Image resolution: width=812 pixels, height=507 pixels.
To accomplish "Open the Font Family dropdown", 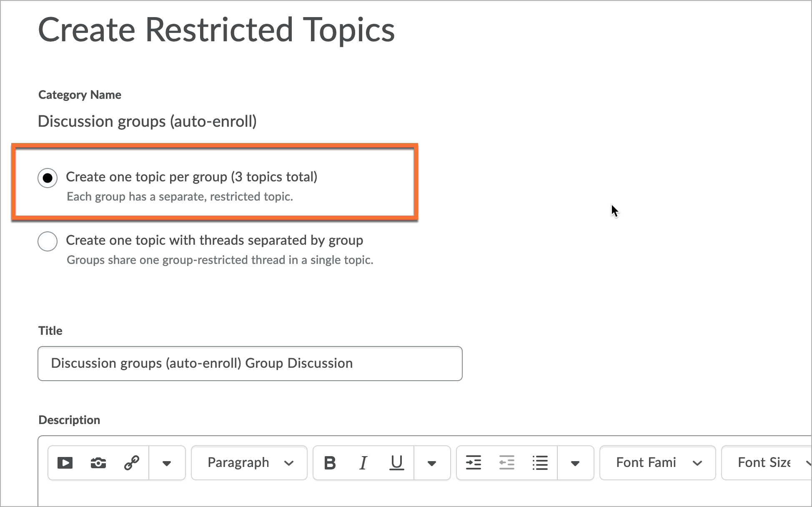I will [657, 463].
